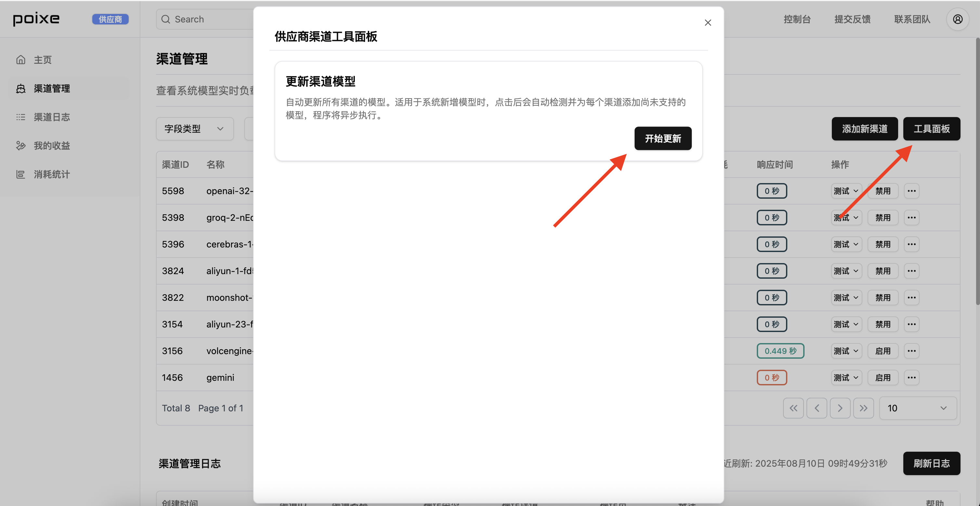Click the 刷新日志 button
This screenshot has width=980, height=506.
coord(931,463)
